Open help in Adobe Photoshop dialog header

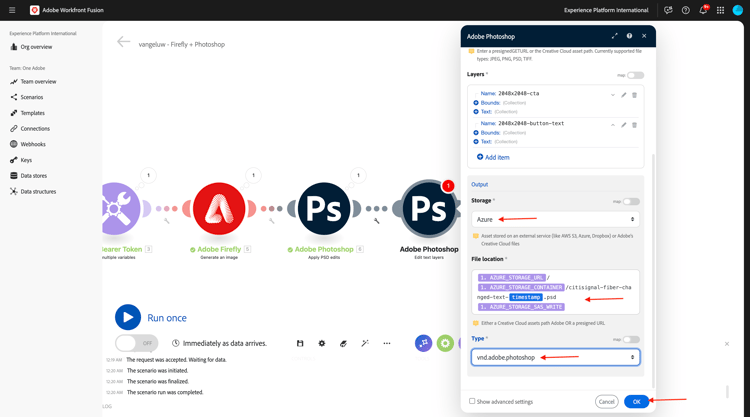point(629,36)
